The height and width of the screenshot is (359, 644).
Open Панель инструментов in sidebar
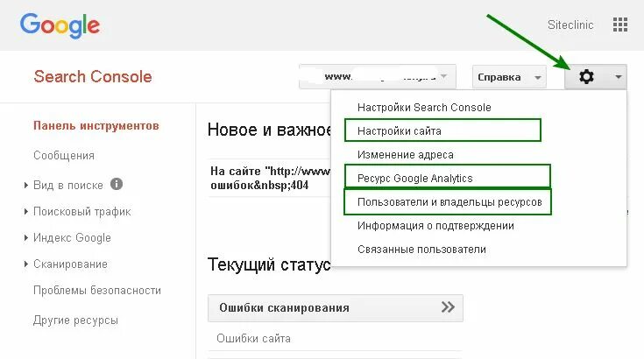[96, 125]
